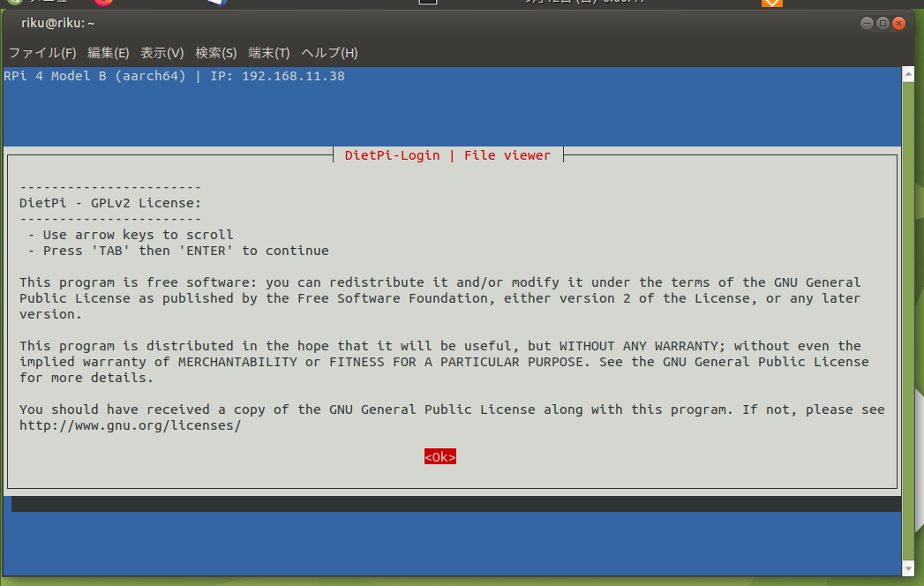Open the 編集(E) menu
The height and width of the screenshot is (586, 924).
108,53
